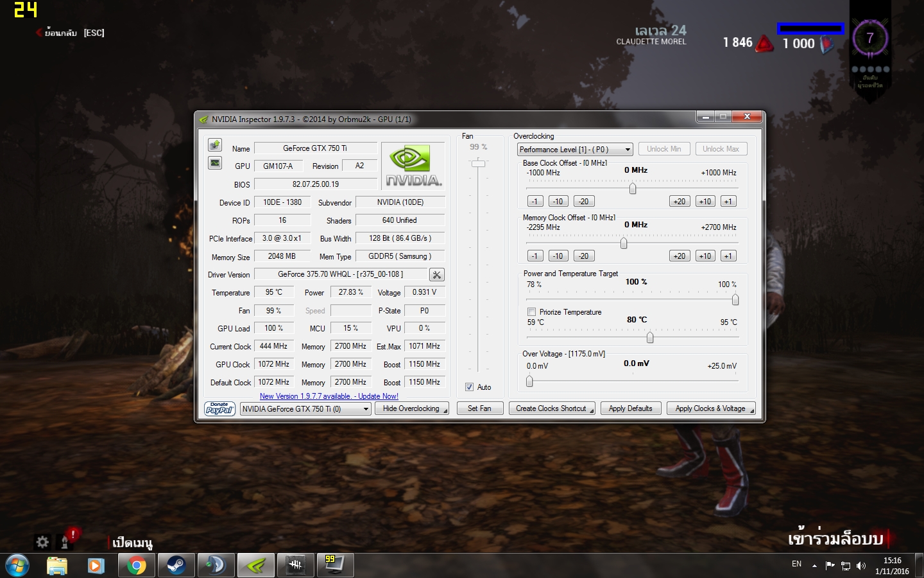Click the Over Voltage slider handle
This screenshot has width=924, height=578.
point(529,381)
